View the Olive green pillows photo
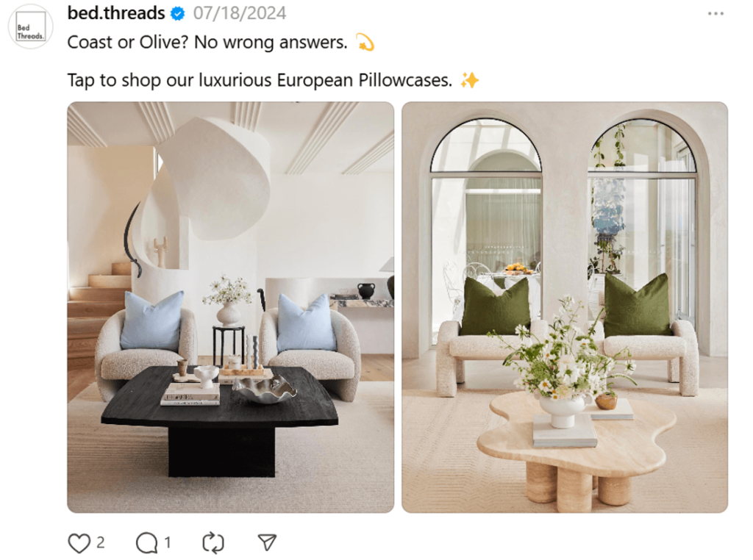 click(x=565, y=307)
